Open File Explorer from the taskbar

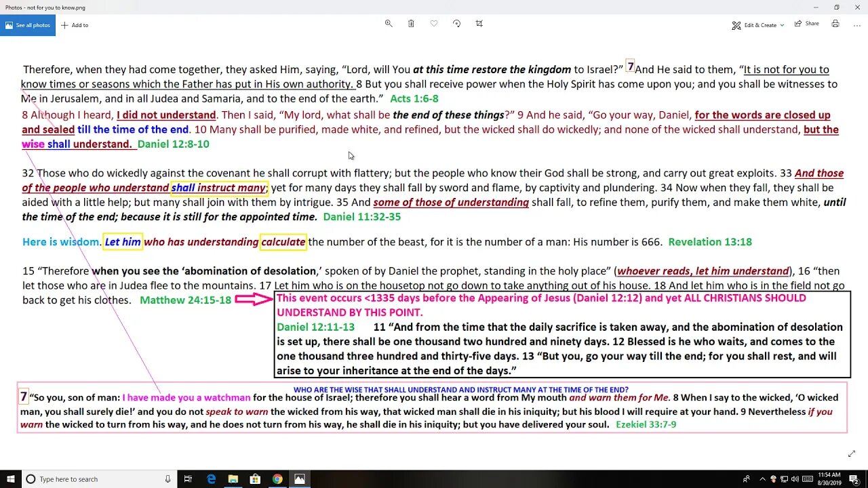[233, 479]
